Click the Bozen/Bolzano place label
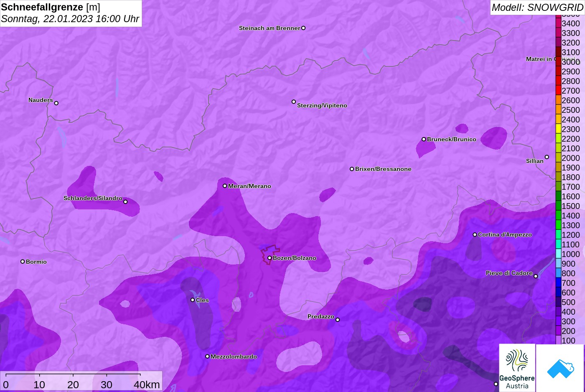 tap(295, 258)
